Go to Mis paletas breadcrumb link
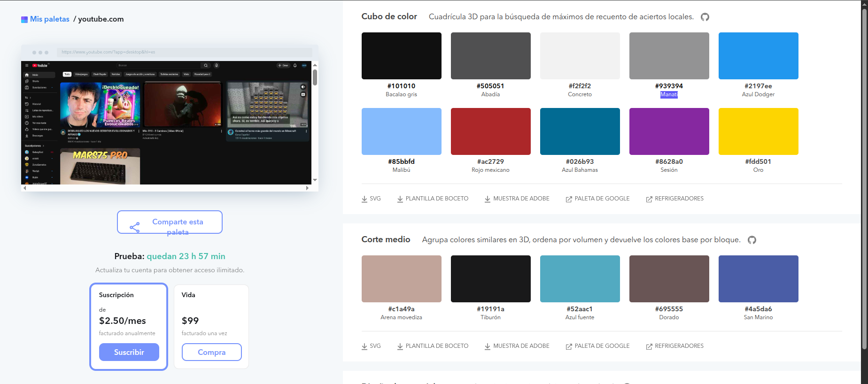The height and width of the screenshot is (384, 868). pos(49,19)
